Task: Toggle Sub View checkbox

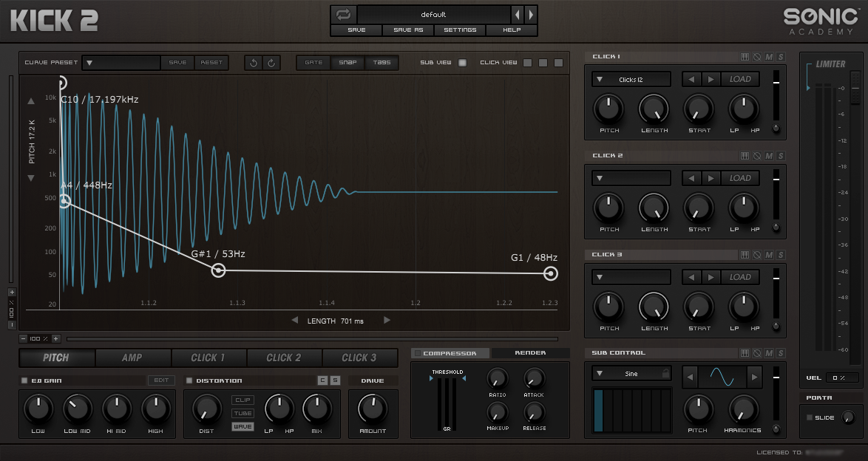Action: [462, 63]
